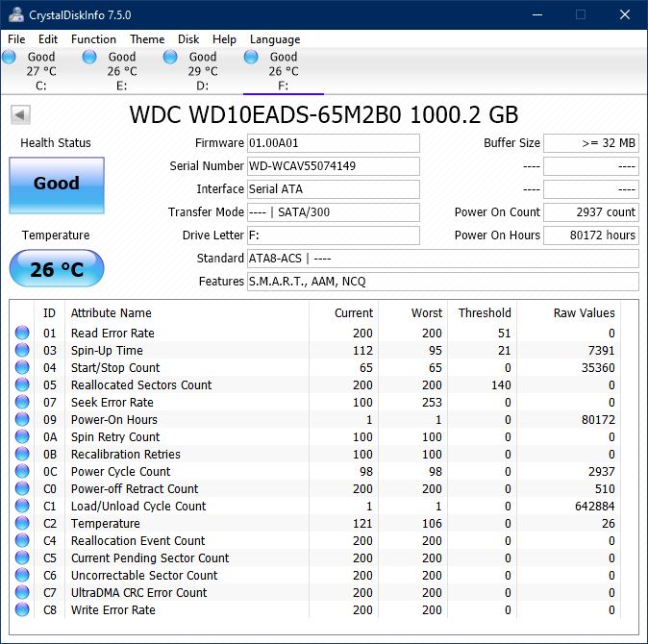Image resolution: width=648 pixels, height=644 pixels.
Task: Click raw value 642884 in Load/Unload row
Action: pyautogui.click(x=595, y=506)
